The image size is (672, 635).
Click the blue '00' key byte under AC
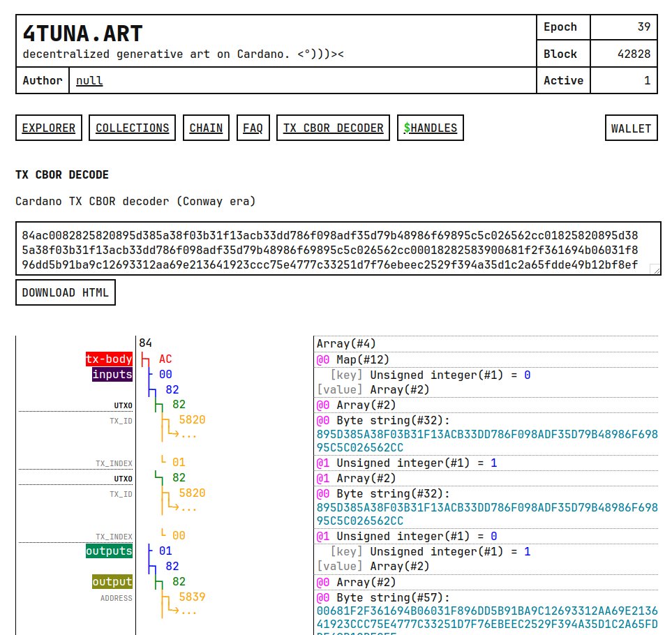click(165, 375)
